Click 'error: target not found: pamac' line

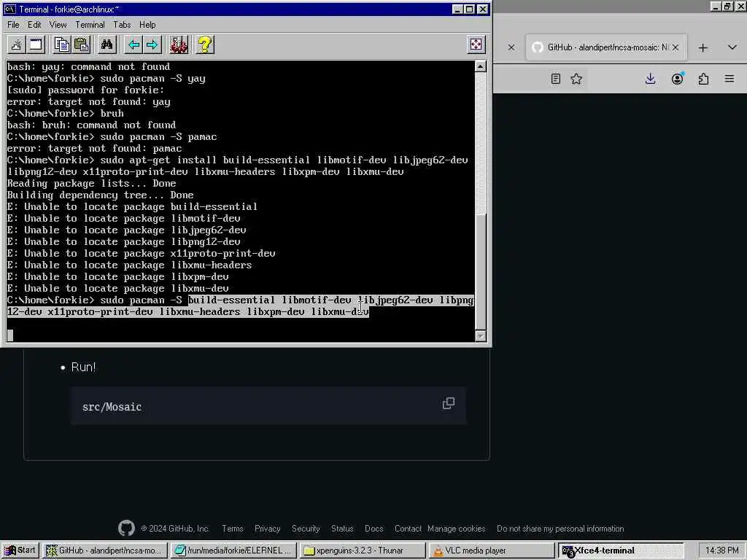pyautogui.click(x=94, y=149)
